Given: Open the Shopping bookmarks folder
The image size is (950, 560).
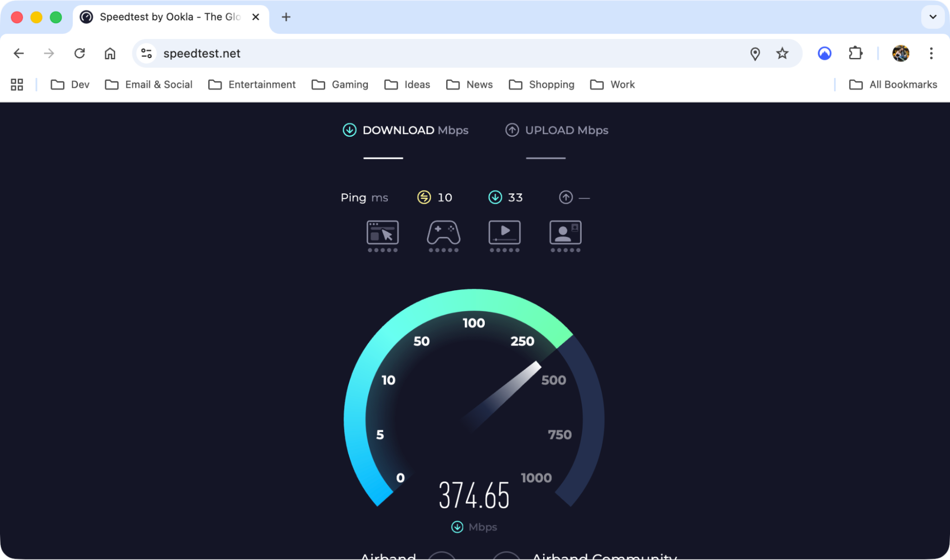Looking at the screenshot, I should click(x=541, y=84).
